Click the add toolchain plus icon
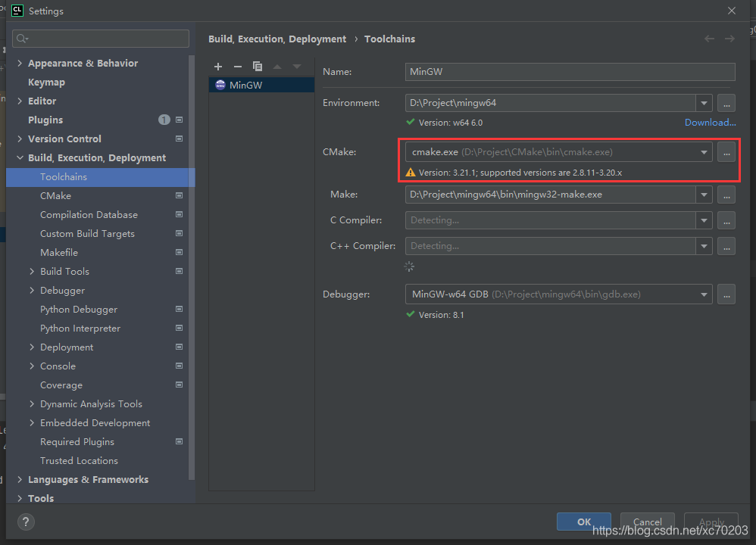The height and width of the screenshot is (545, 756). point(218,67)
